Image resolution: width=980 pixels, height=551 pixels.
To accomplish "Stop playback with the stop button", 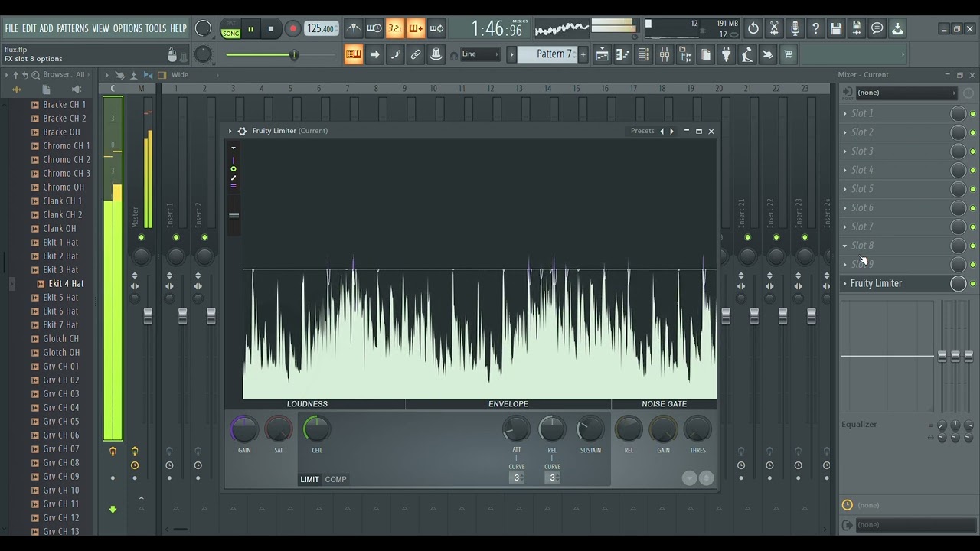I will [x=271, y=29].
